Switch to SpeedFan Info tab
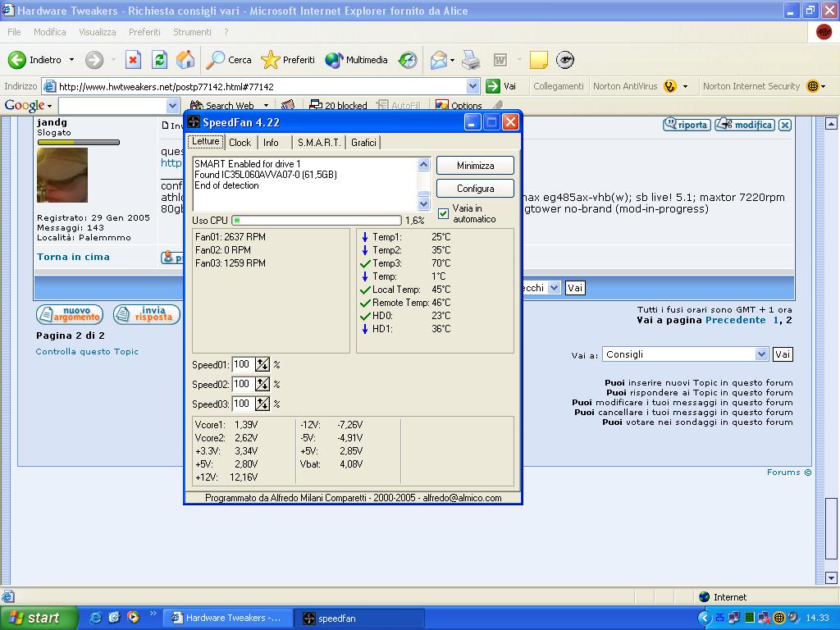Viewport: 840px width, 630px height. coord(271,143)
